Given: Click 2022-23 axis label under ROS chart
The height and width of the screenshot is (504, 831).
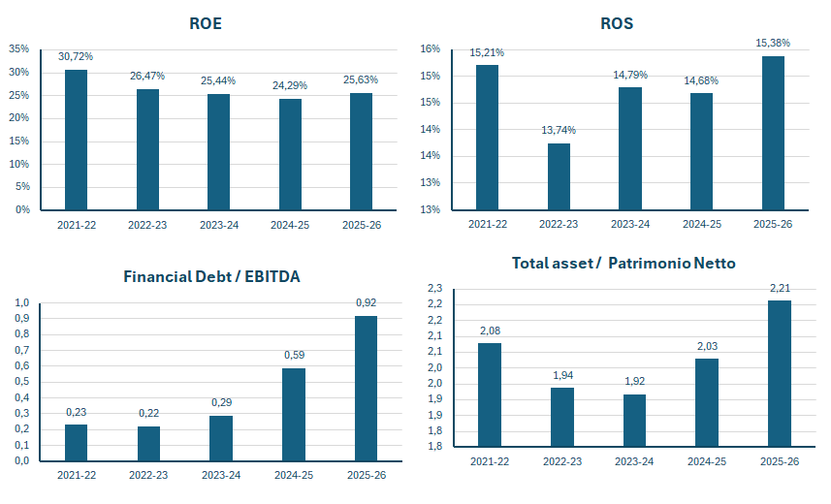Looking at the screenshot, I should coord(559,224).
